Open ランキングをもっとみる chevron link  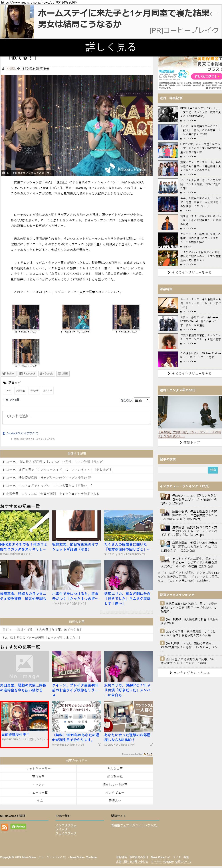190,673
